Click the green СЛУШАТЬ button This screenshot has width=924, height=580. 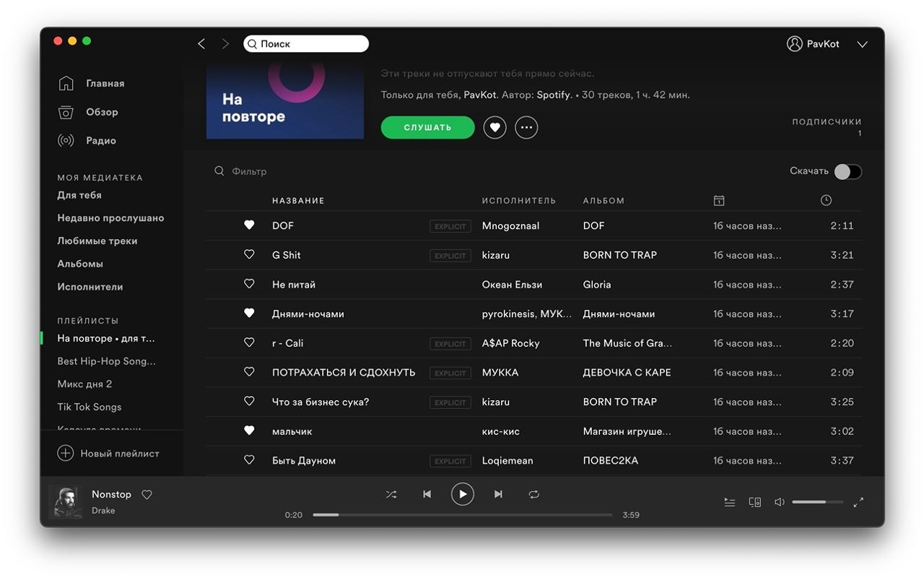(x=427, y=127)
